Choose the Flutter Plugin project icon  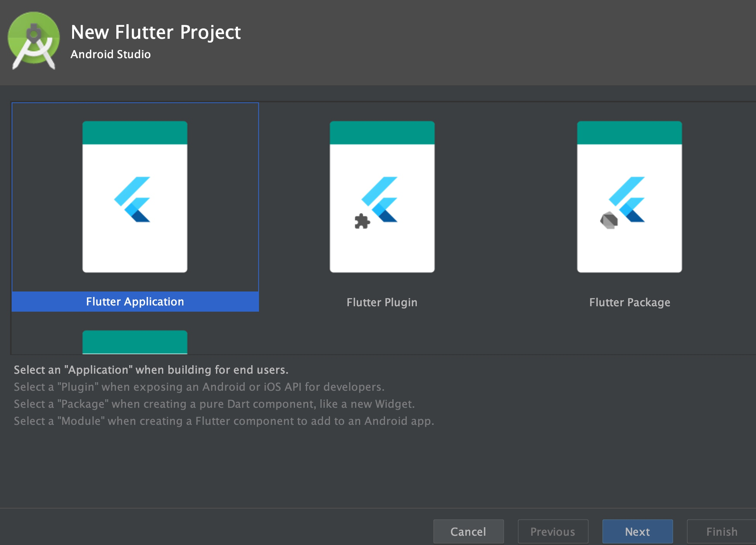(x=382, y=197)
